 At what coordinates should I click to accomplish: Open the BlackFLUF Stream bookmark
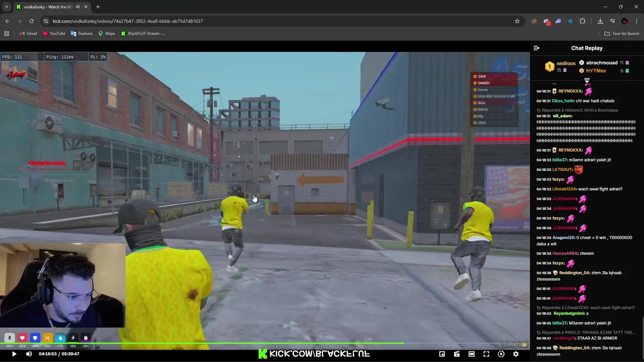(x=143, y=34)
